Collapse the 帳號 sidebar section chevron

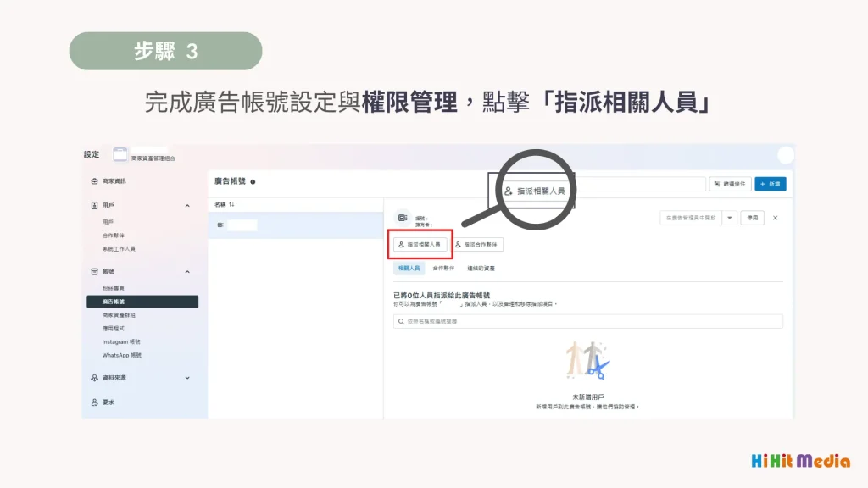coord(187,272)
